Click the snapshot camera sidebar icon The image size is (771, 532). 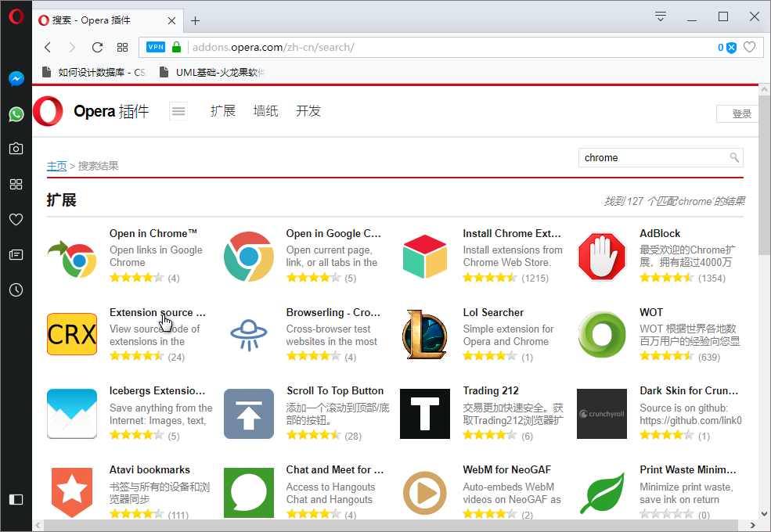pyautogui.click(x=16, y=149)
